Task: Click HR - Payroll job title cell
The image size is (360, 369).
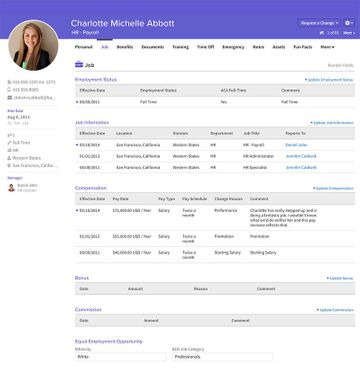Action: 254,145
